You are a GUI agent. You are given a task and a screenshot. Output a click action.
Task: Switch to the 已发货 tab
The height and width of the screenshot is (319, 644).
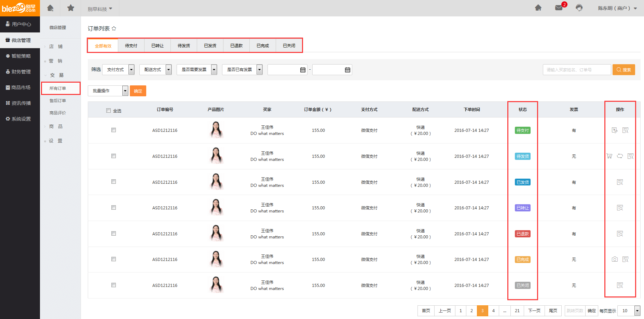210,45
